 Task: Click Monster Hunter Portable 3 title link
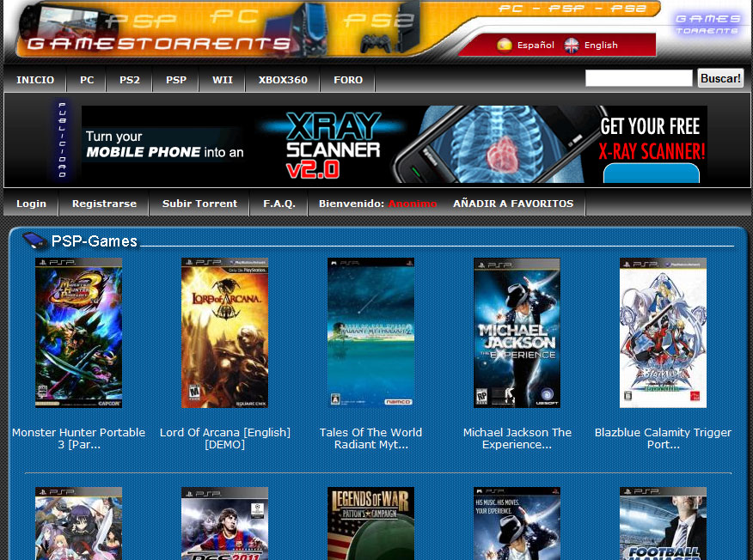(x=79, y=438)
